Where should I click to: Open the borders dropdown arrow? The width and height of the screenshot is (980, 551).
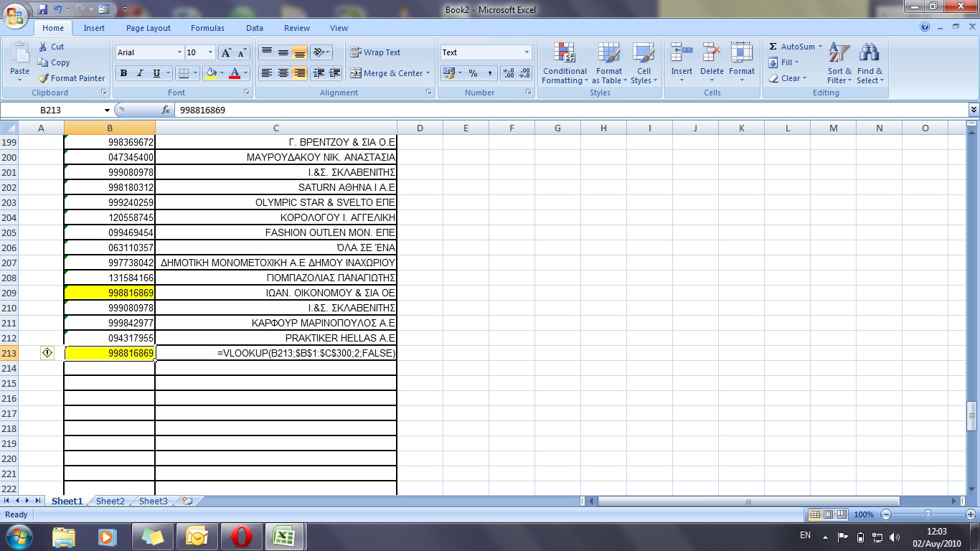tap(197, 73)
